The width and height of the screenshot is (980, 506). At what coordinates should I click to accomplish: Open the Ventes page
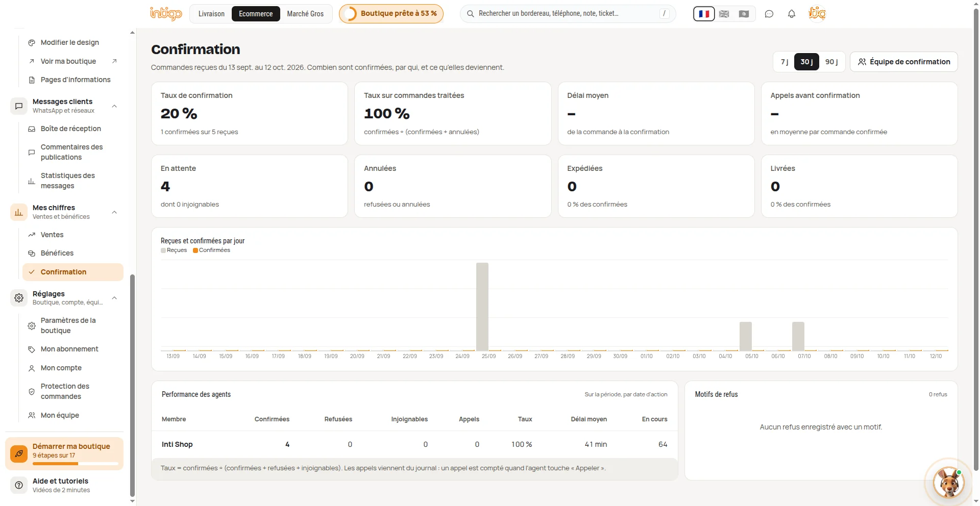73,235
